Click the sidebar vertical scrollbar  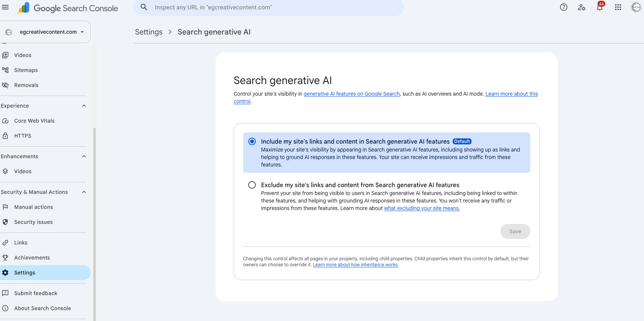pyautogui.click(x=95, y=224)
